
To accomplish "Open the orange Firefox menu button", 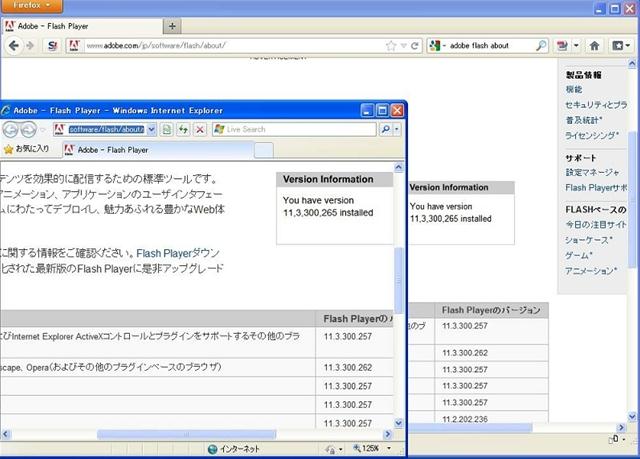I will click(x=31, y=6).
